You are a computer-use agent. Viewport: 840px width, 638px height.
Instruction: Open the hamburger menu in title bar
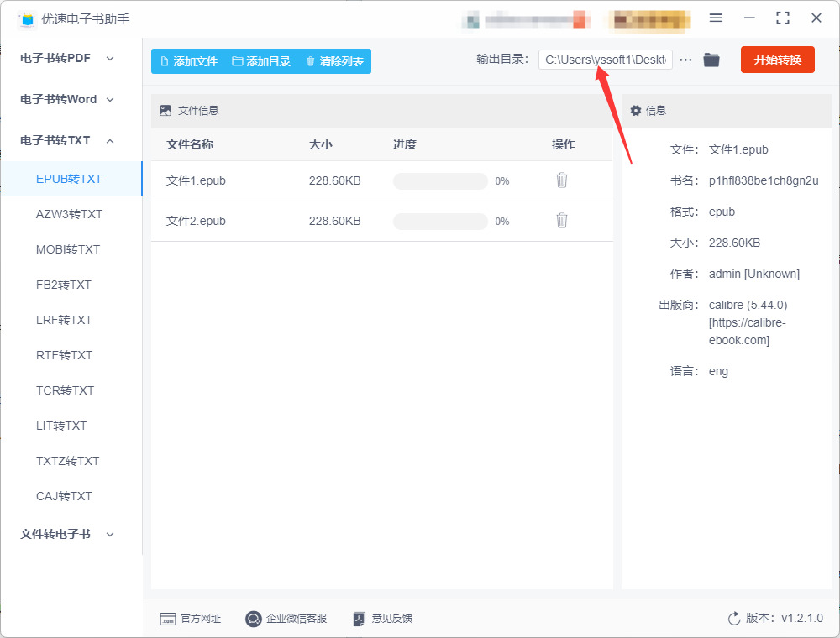(716, 18)
